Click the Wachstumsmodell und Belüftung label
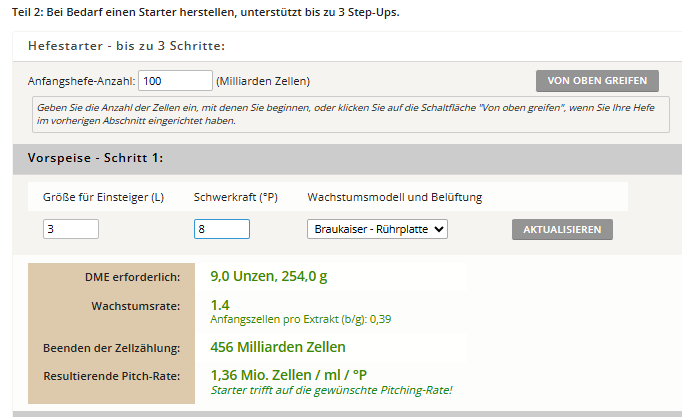The image size is (682, 417). pos(394,197)
